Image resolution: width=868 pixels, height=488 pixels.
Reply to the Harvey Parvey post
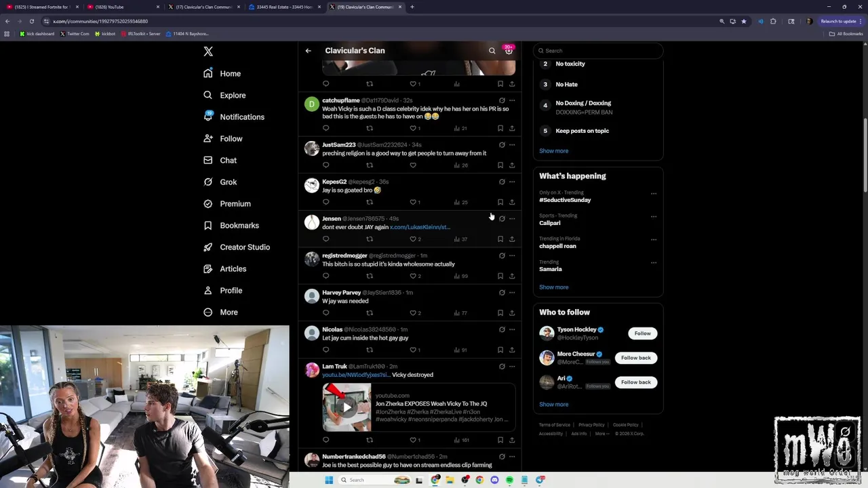click(325, 312)
